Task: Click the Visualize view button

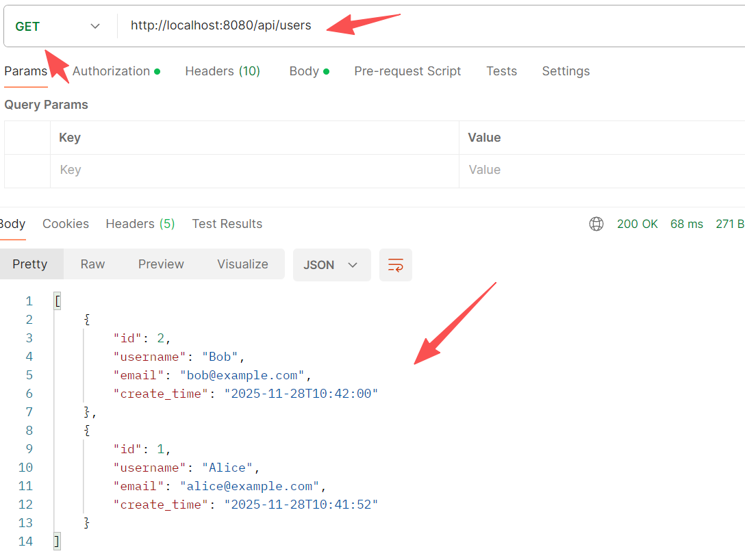Action: click(x=242, y=264)
